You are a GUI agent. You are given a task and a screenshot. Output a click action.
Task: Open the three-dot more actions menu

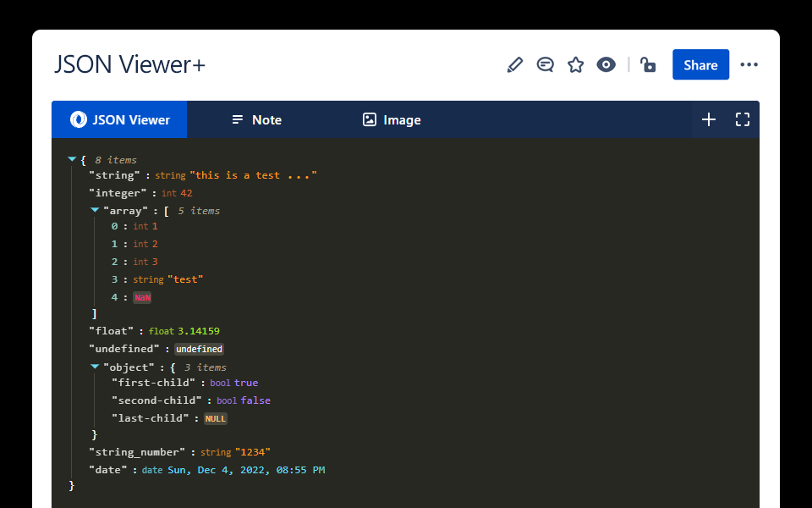click(749, 65)
